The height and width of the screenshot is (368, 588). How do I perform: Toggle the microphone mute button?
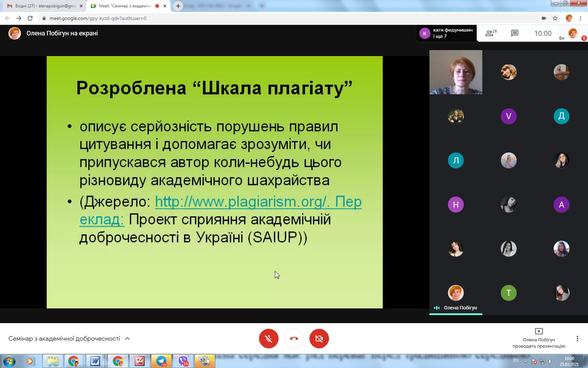[x=269, y=339]
